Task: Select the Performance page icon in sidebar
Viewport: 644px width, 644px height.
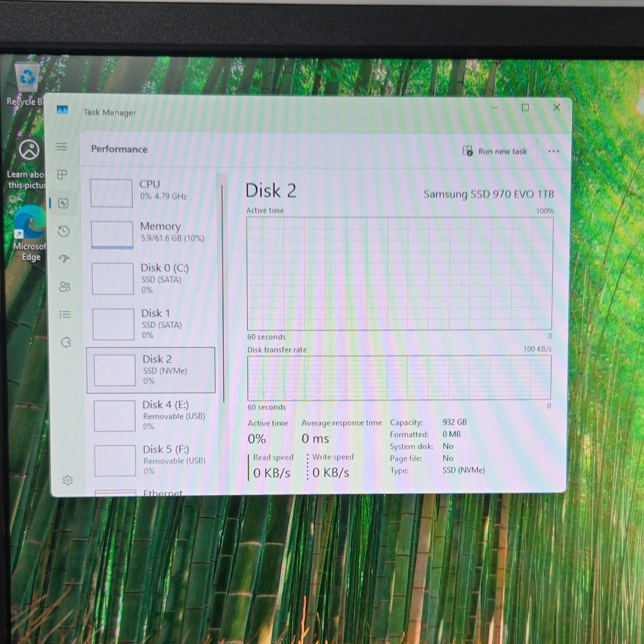Action: coord(63,203)
